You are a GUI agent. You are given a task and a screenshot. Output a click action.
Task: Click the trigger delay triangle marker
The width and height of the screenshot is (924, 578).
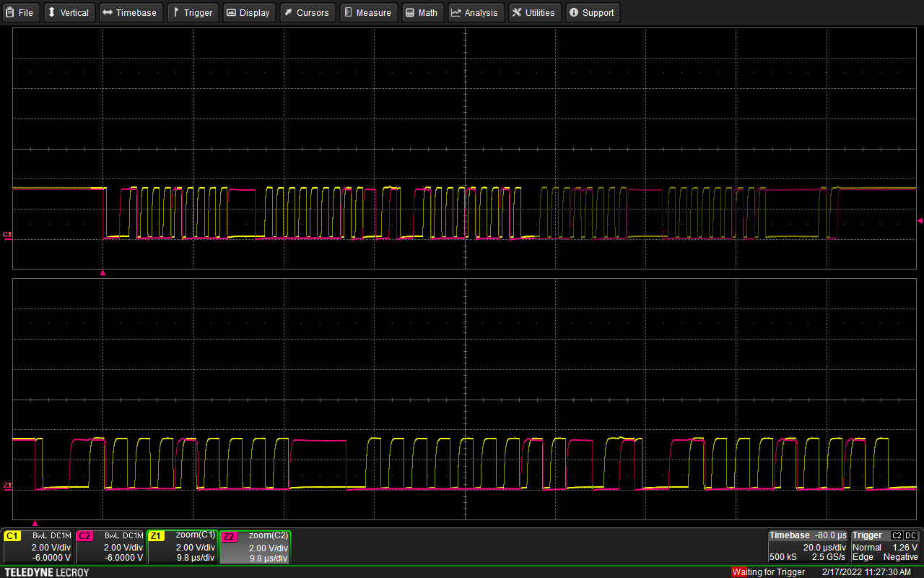[x=103, y=273]
